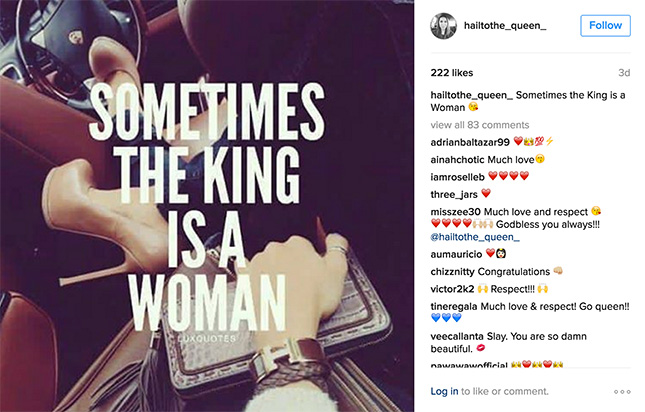Open the three-dot more options menu

click(622, 391)
